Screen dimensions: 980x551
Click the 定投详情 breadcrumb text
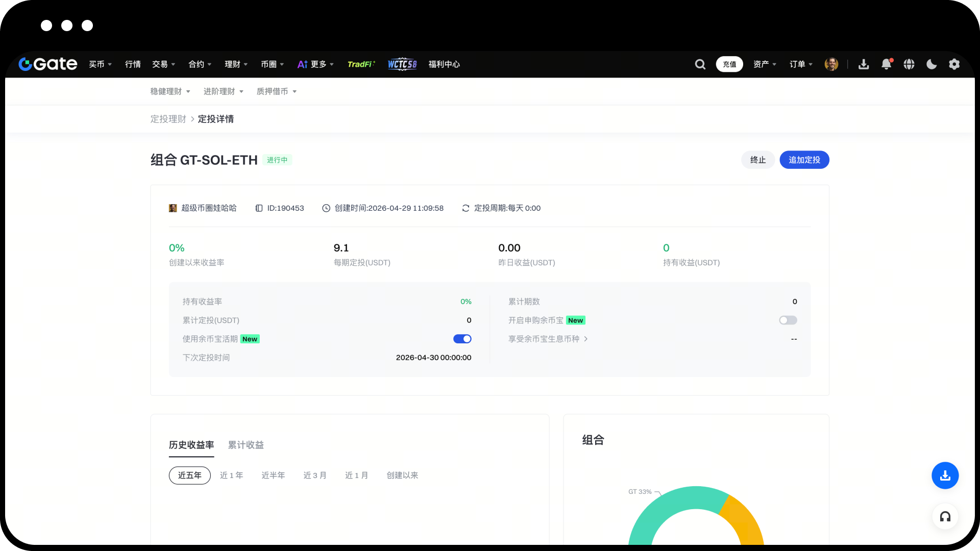click(216, 119)
